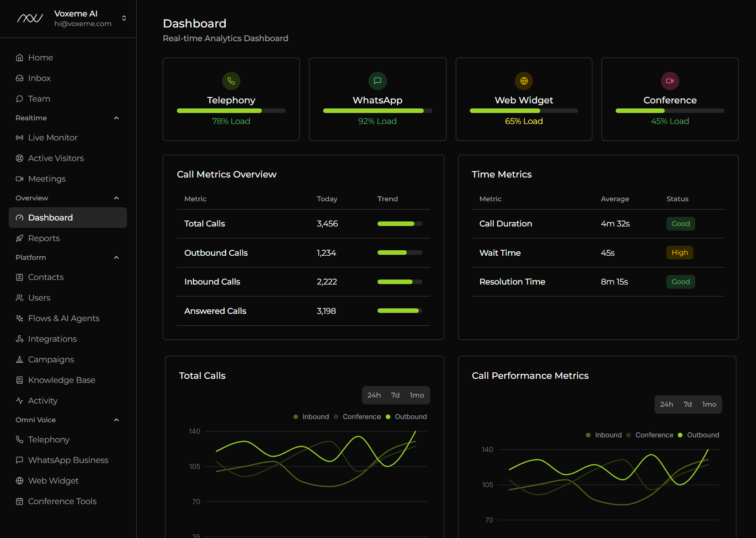Viewport: 756px width, 538px height.
Task: Select the Live Monitor sidebar icon
Action: click(19, 137)
